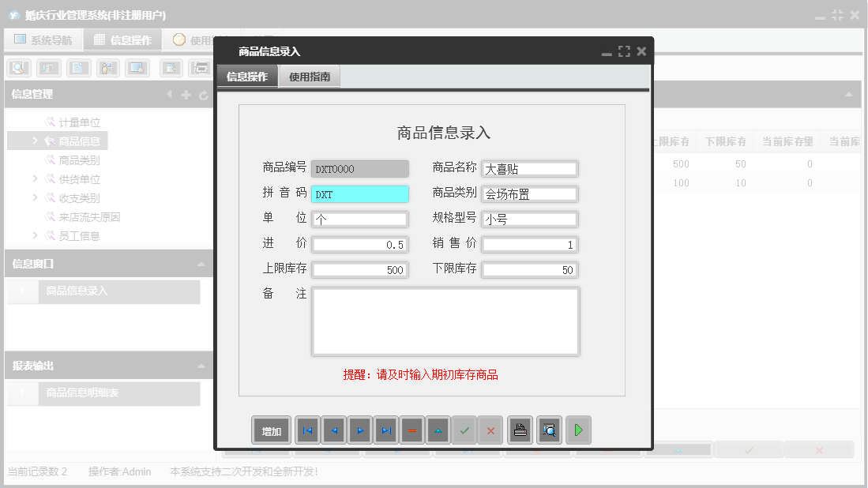868x488 pixels.
Task: Jump to the last record icon
Action: click(x=385, y=430)
